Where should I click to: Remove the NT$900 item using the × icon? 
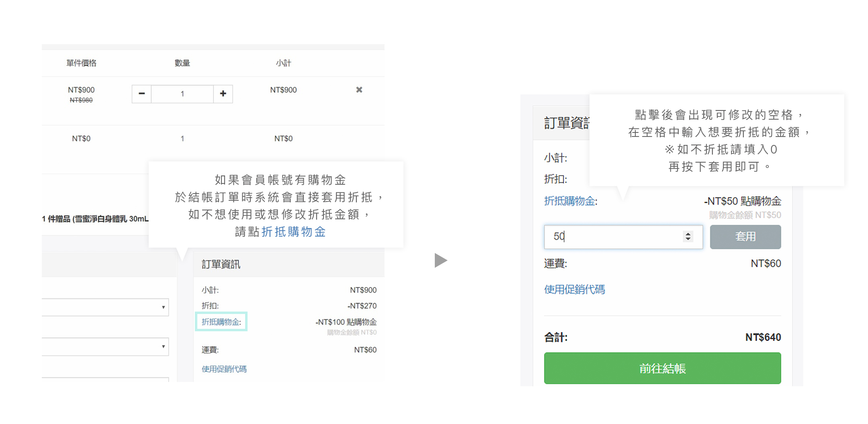[x=359, y=90]
